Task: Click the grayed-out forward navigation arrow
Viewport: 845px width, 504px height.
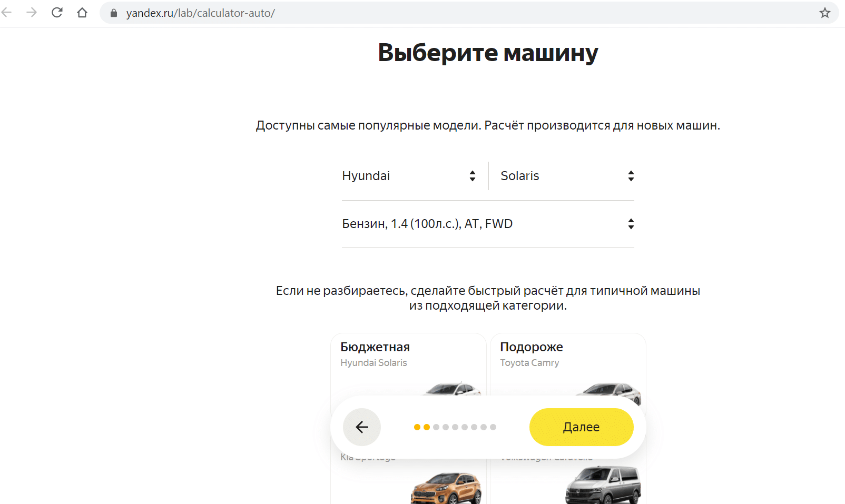Action: [x=32, y=13]
